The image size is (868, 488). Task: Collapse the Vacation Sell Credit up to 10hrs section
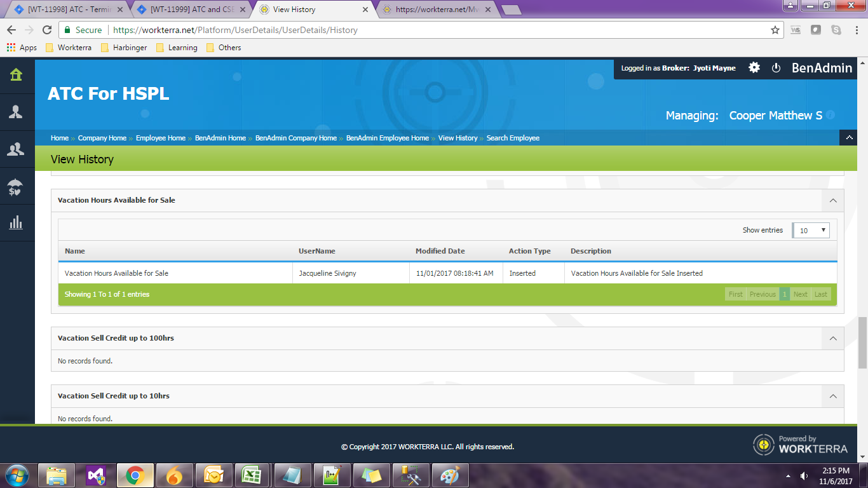pos(832,396)
